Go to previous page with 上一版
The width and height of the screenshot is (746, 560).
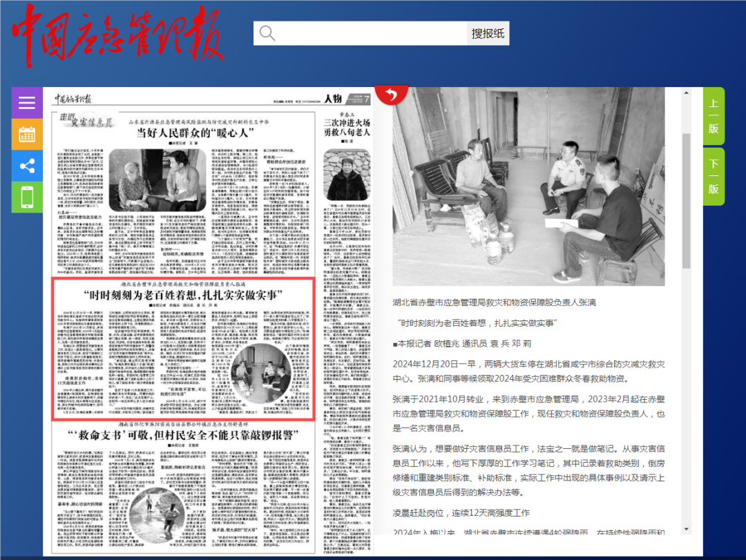714,116
